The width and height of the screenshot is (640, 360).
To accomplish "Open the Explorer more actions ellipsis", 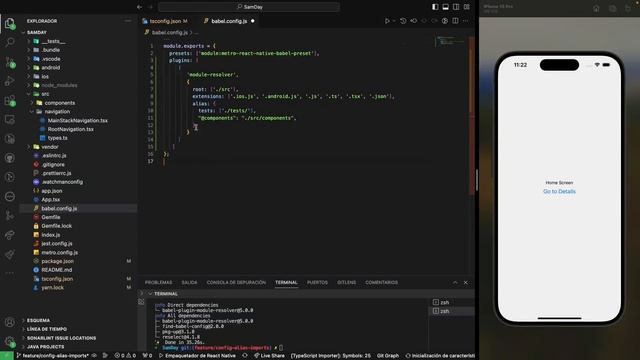I will tap(128, 21).
